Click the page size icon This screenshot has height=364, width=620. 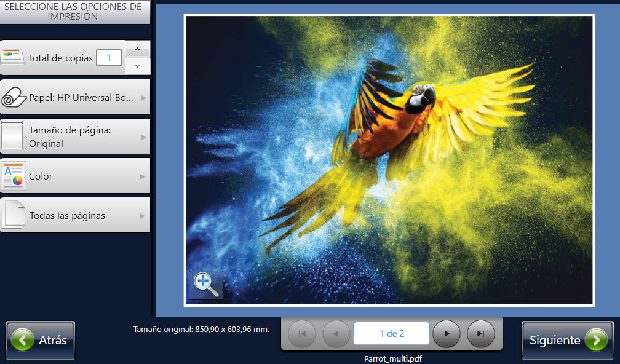tap(13, 136)
